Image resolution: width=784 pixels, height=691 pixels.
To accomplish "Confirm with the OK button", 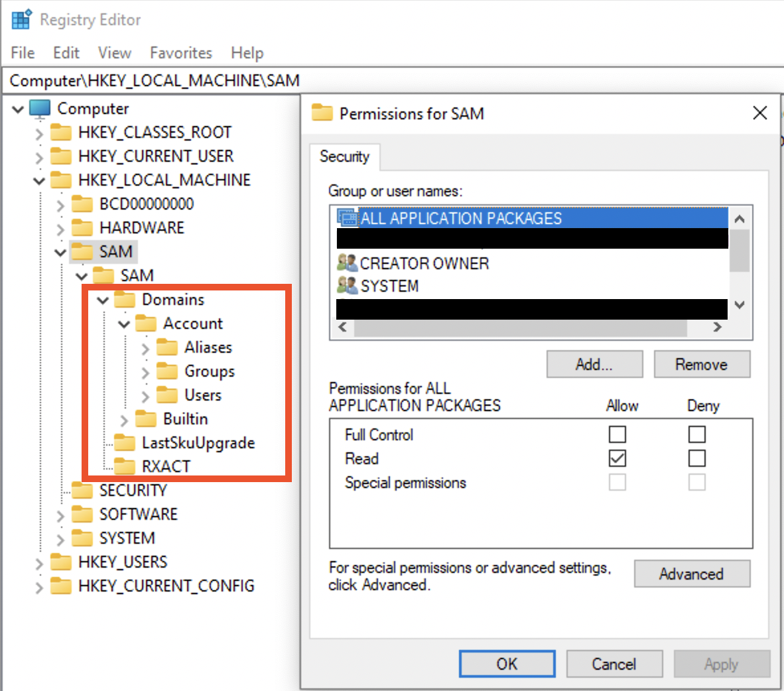I will click(507, 664).
